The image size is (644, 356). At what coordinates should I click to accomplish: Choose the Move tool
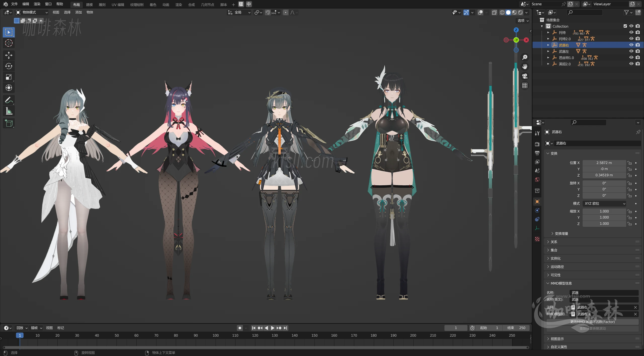[x=9, y=55]
